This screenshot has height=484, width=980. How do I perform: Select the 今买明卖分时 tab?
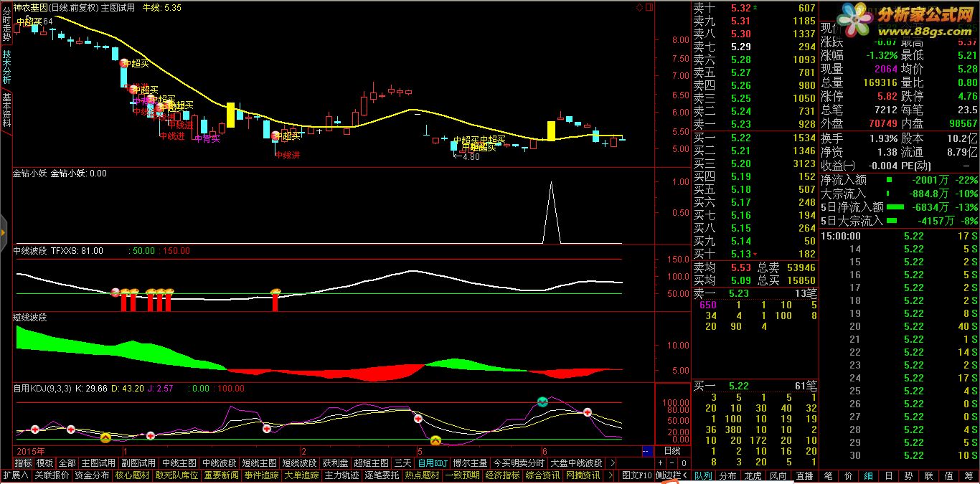pyautogui.click(x=519, y=463)
